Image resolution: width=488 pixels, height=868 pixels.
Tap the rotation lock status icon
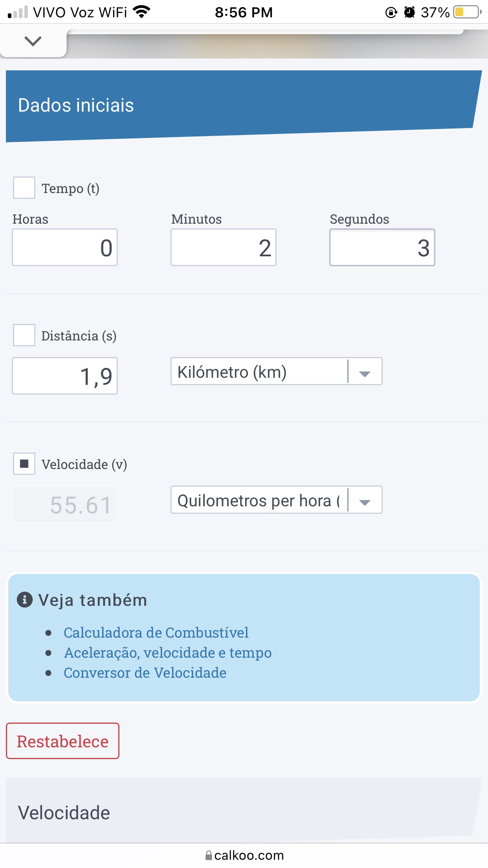(x=391, y=12)
